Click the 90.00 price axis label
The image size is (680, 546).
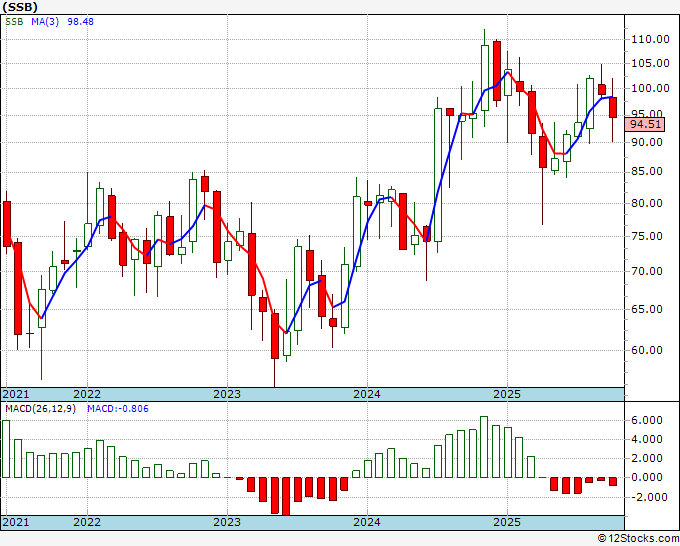(647, 142)
